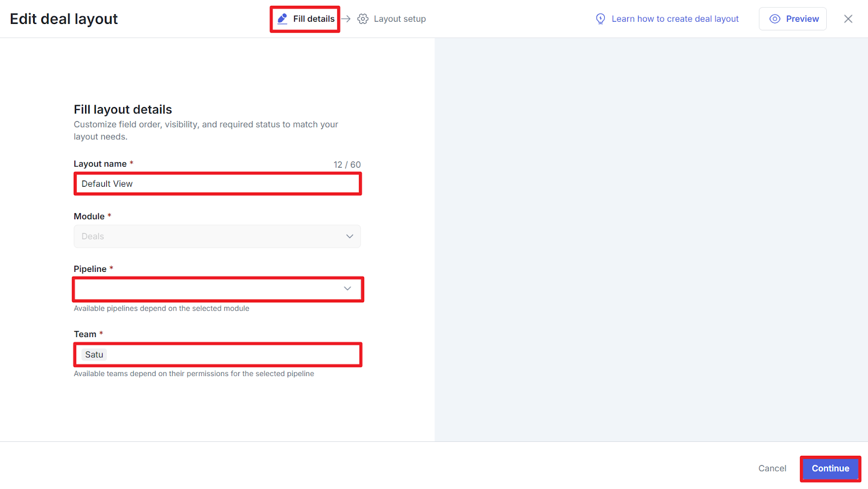The height and width of the screenshot is (489, 868).
Task: Click the X to close the deal layout editor
Action: point(847,18)
